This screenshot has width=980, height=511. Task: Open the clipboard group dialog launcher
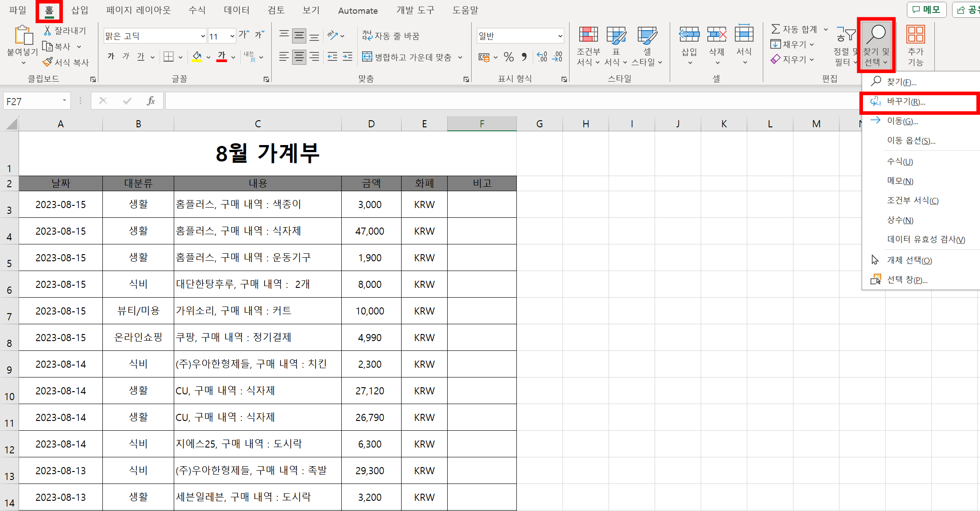click(93, 79)
